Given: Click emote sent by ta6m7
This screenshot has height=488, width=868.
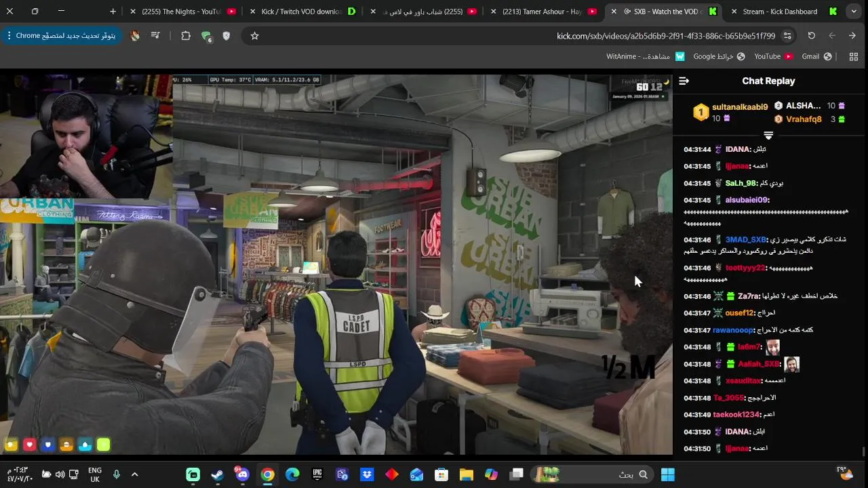Looking at the screenshot, I should coord(772,347).
